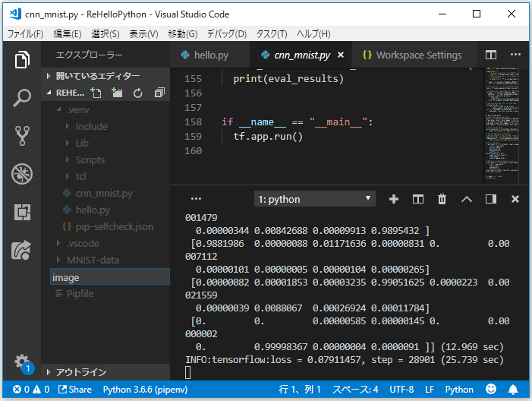Click line 159 tf.app.run() in editor
532x401 pixels.
coord(268,137)
